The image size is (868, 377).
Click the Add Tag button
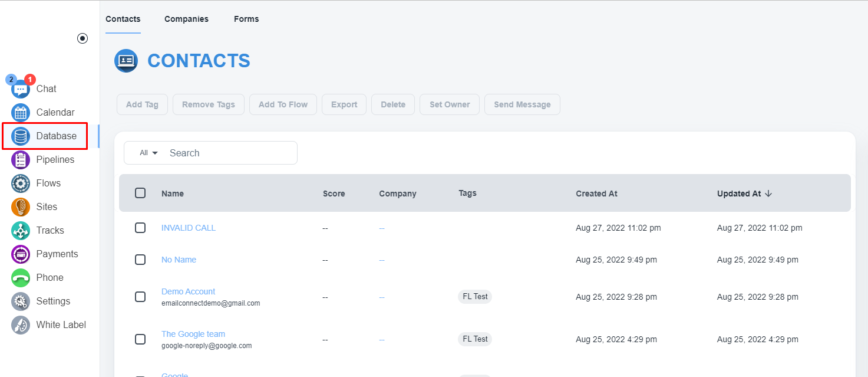coord(142,104)
